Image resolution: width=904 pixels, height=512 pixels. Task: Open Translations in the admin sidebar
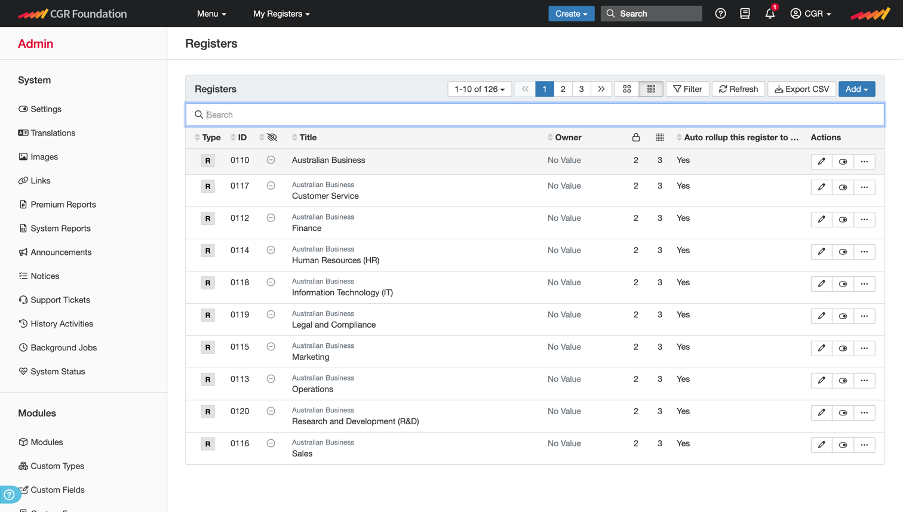pyautogui.click(x=47, y=133)
